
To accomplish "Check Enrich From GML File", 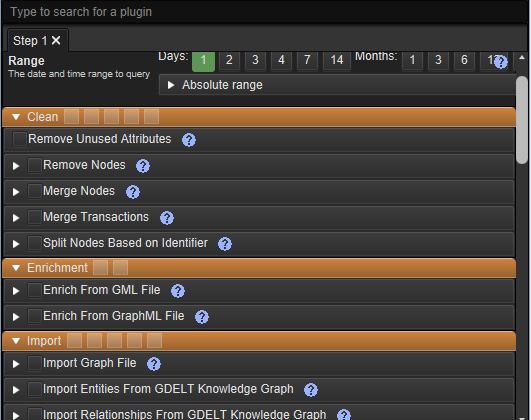I will click(x=35, y=290).
